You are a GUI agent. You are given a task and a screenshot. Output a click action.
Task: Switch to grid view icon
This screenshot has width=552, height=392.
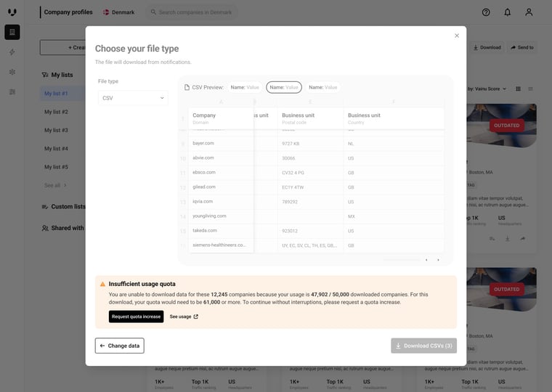[x=518, y=89]
